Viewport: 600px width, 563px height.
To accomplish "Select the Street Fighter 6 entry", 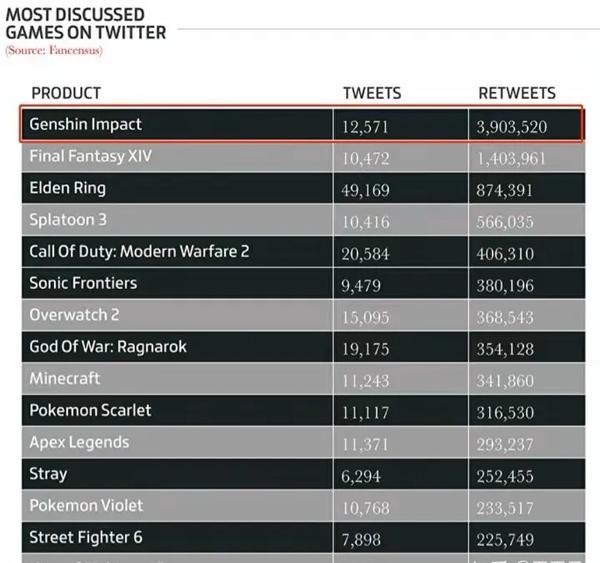I will coord(86,537).
